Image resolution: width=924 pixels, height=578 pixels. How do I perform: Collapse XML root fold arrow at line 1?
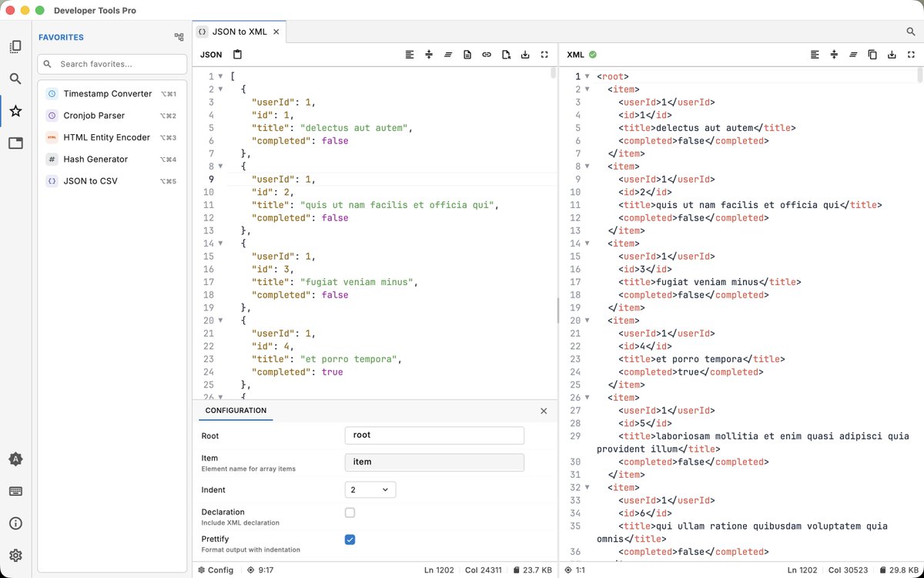pos(587,76)
